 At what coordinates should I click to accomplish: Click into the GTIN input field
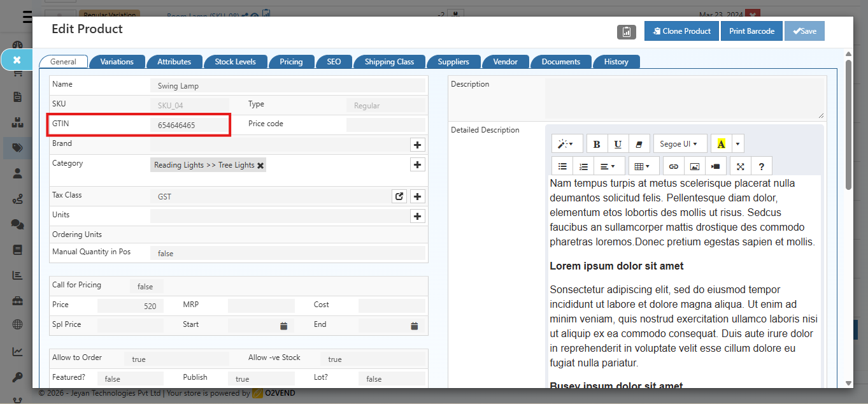click(x=190, y=126)
